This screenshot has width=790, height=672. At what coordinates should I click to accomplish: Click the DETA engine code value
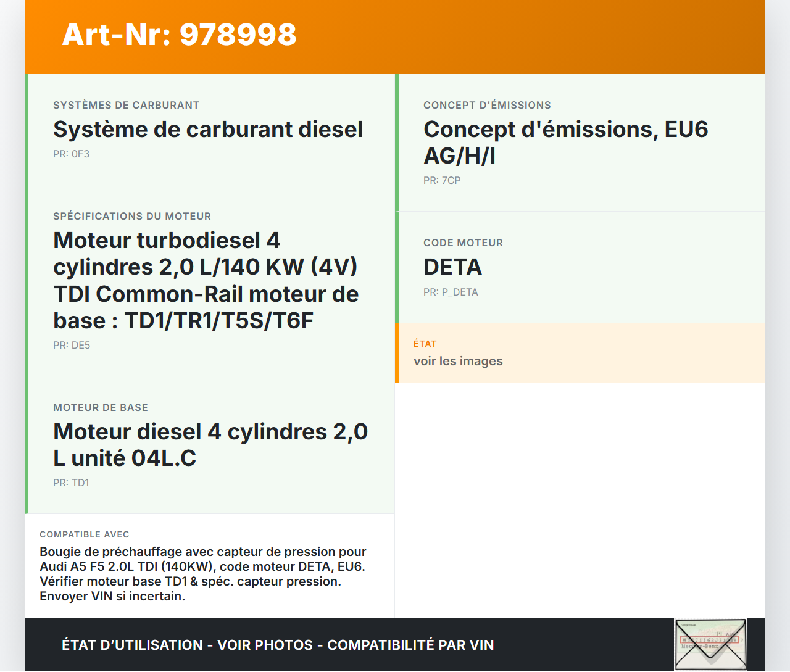(452, 267)
